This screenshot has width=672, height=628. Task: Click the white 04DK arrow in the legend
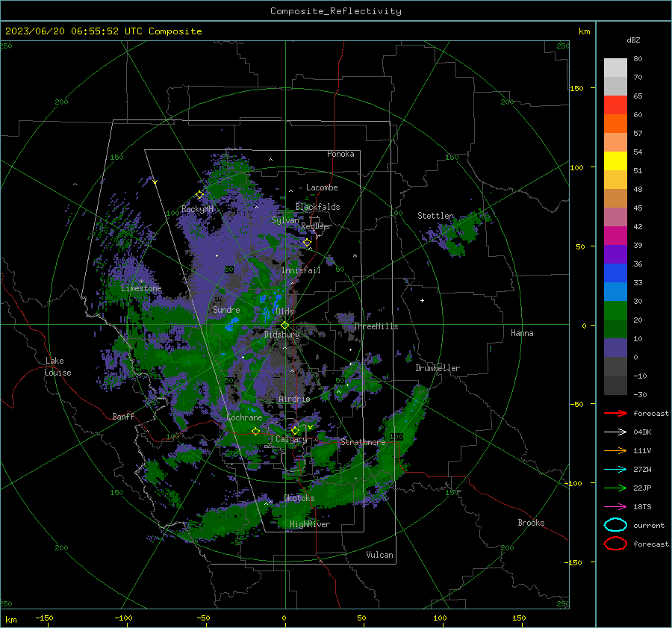[615, 432]
